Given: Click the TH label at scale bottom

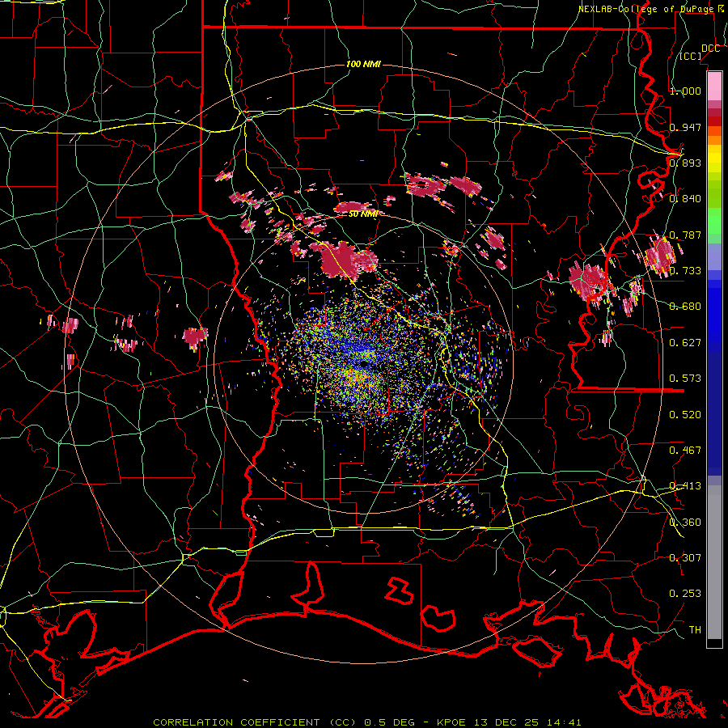Looking at the screenshot, I should click(695, 630).
